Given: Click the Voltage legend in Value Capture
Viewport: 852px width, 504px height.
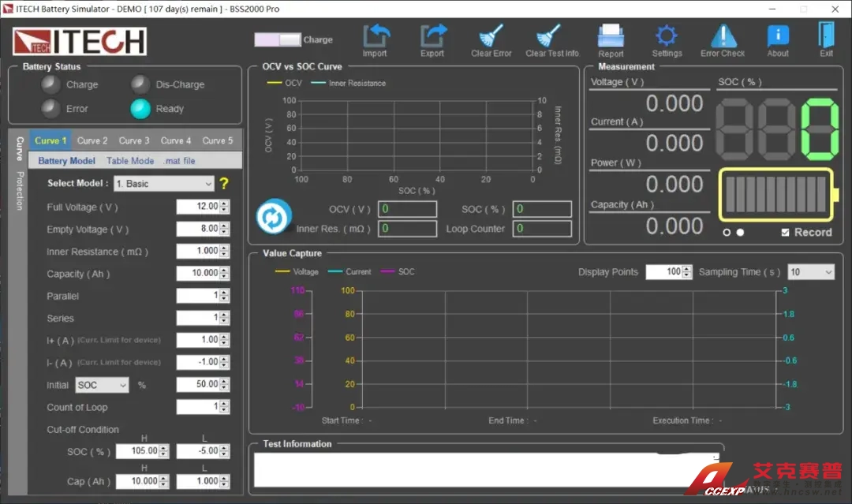Looking at the screenshot, I should (x=297, y=271).
